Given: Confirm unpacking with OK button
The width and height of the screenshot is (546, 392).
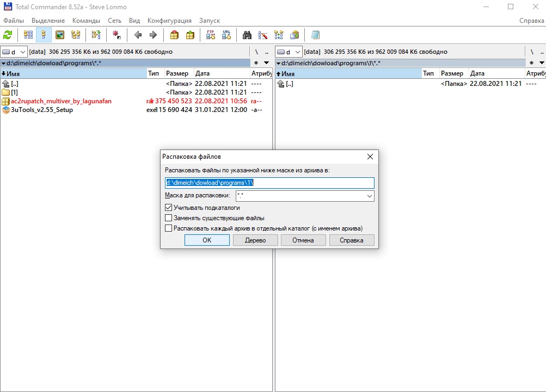Looking at the screenshot, I should click(207, 240).
